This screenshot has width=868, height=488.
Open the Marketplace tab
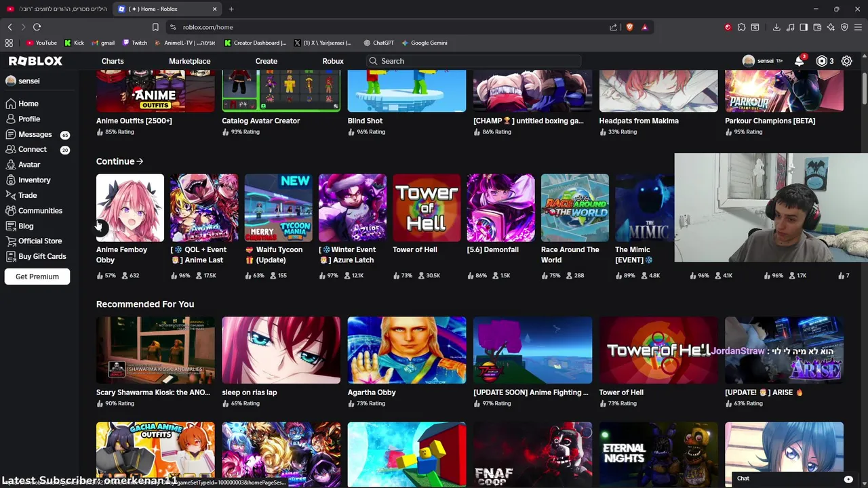pyautogui.click(x=189, y=61)
